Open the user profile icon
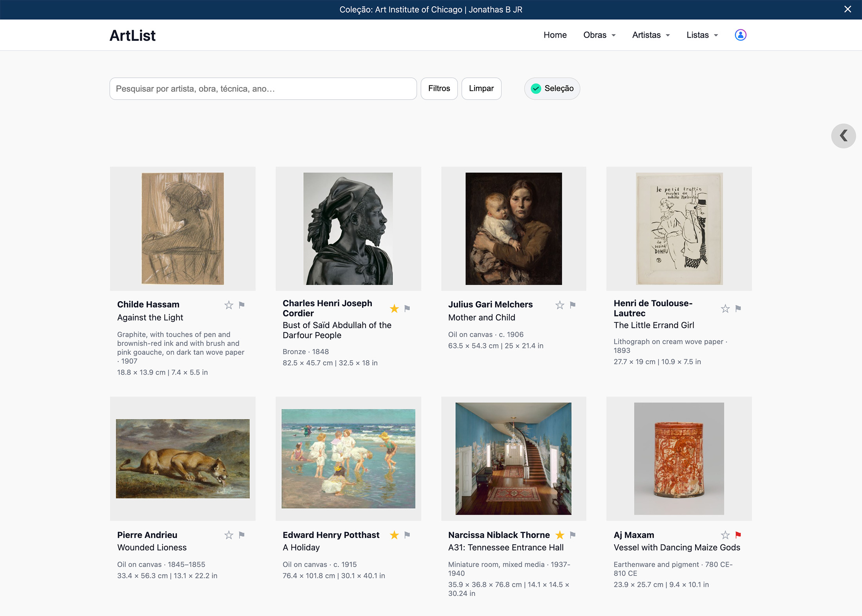The width and height of the screenshot is (862, 616). click(740, 35)
